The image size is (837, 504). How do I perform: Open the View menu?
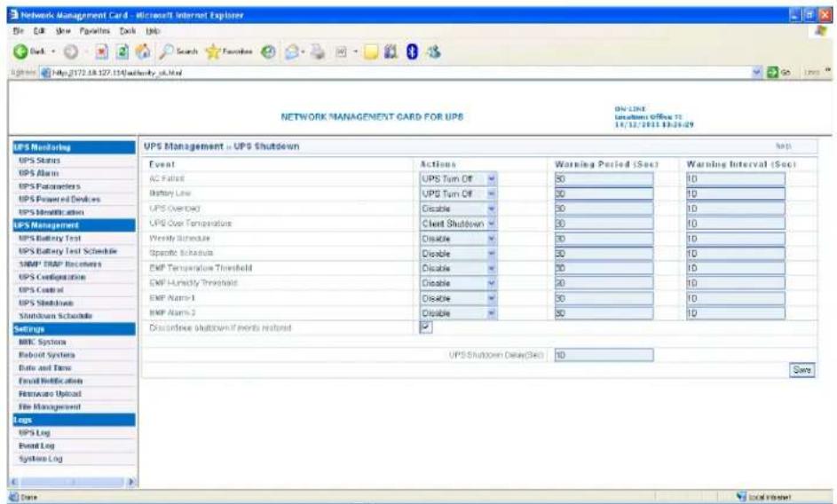[x=63, y=31]
